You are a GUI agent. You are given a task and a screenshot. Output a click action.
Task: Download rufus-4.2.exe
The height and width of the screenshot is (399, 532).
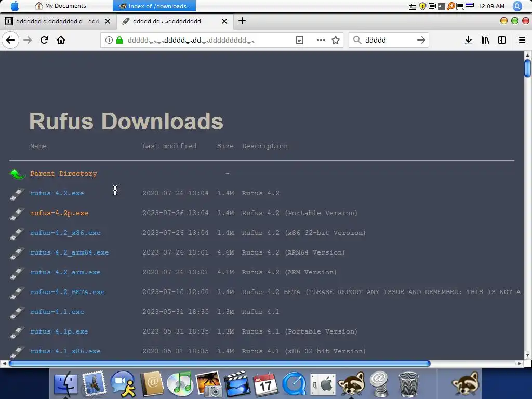[57, 193]
